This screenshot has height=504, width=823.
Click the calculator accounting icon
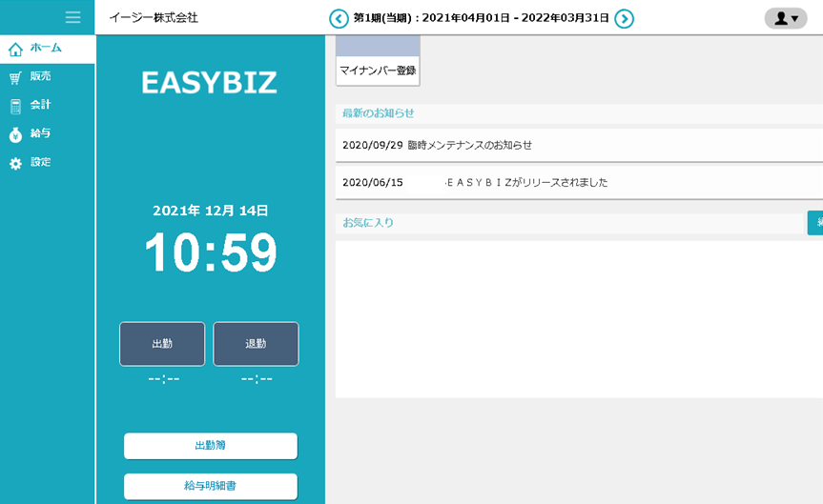[x=15, y=107]
